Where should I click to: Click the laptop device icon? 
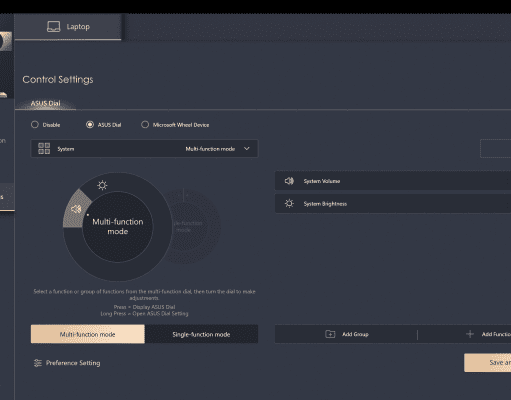pyautogui.click(x=54, y=27)
